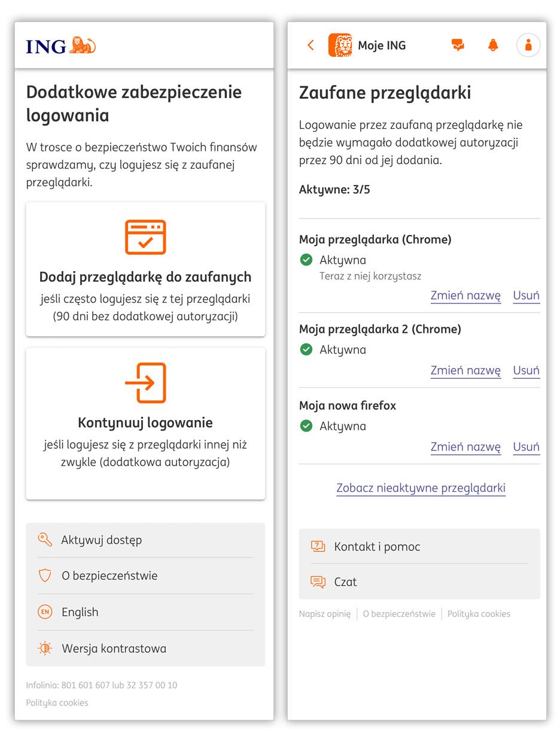This screenshot has height=742, width=560.
Task: Expand Zobacz nieaktywne przeglądarki
Action: tap(421, 488)
